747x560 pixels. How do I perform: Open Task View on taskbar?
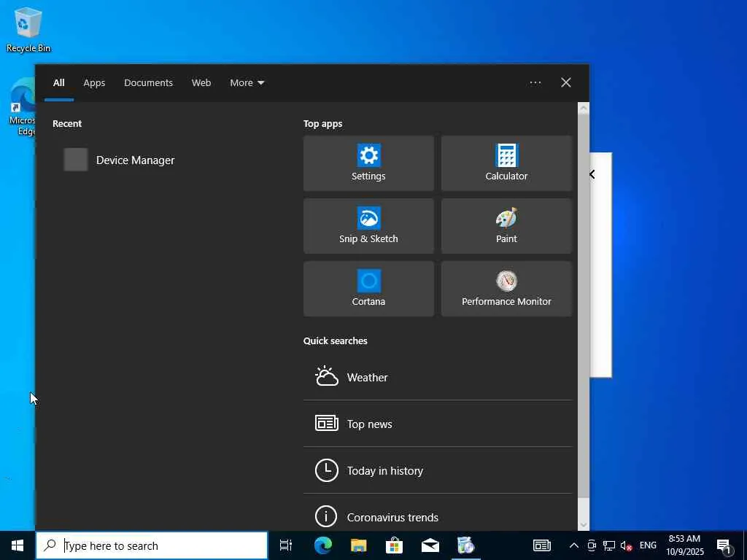[286, 545]
